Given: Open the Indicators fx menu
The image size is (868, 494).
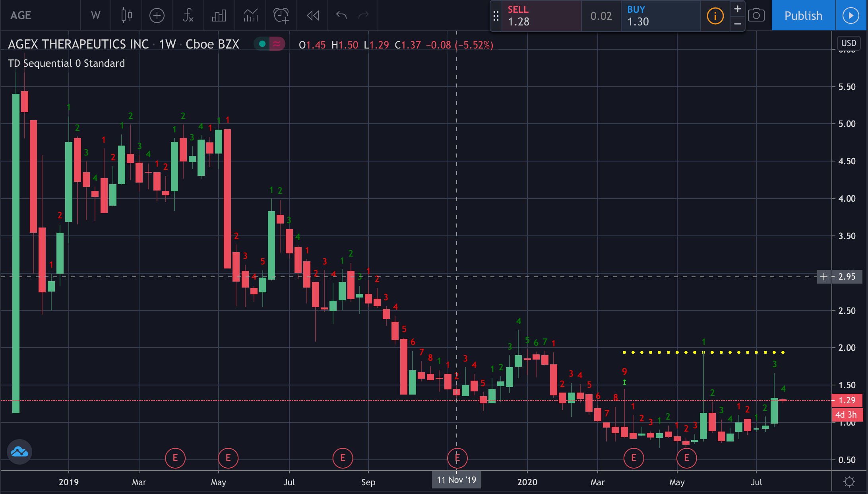Looking at the screenshot, I should point(188,16).
